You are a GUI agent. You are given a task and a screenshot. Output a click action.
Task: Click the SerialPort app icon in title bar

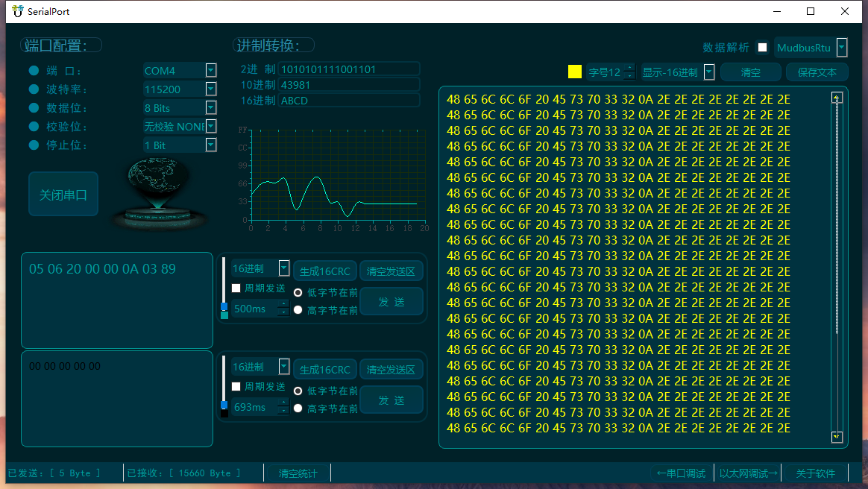18,11
